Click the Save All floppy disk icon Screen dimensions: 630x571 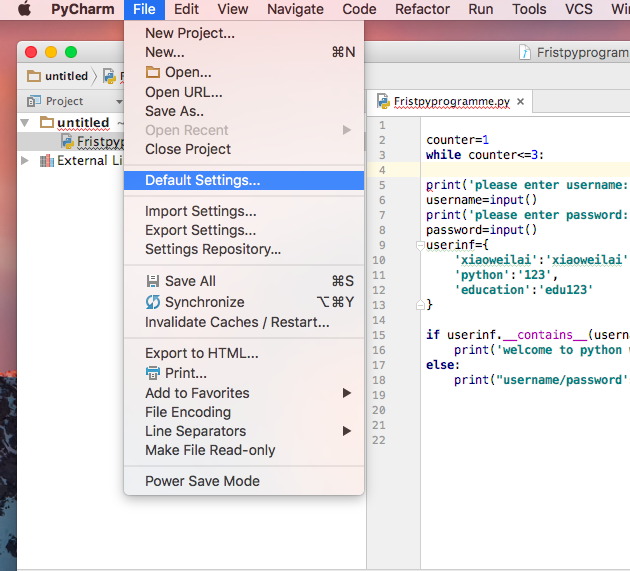pyautogui.click(x=153, y=281)
